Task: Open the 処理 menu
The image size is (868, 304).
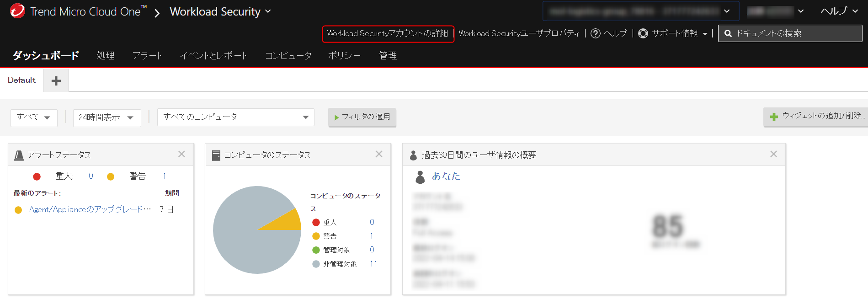Action: tap(106, 55)
